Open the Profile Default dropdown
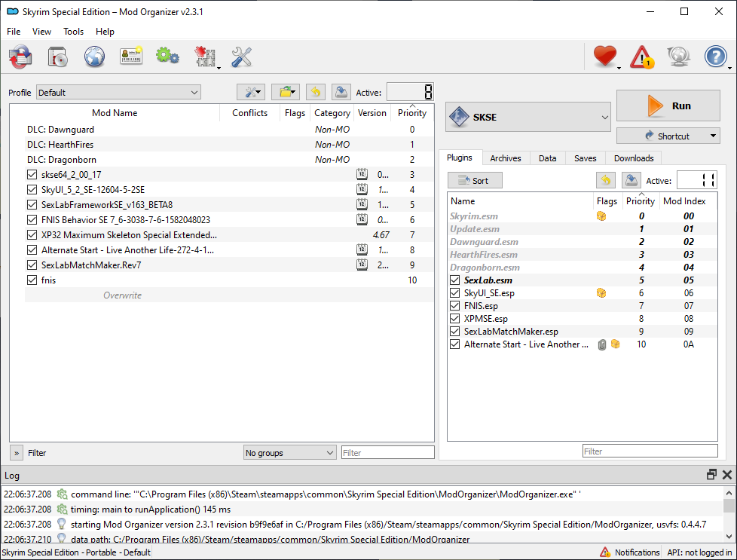The width and height of the screenshot is (737, 560). coord(118,92)
